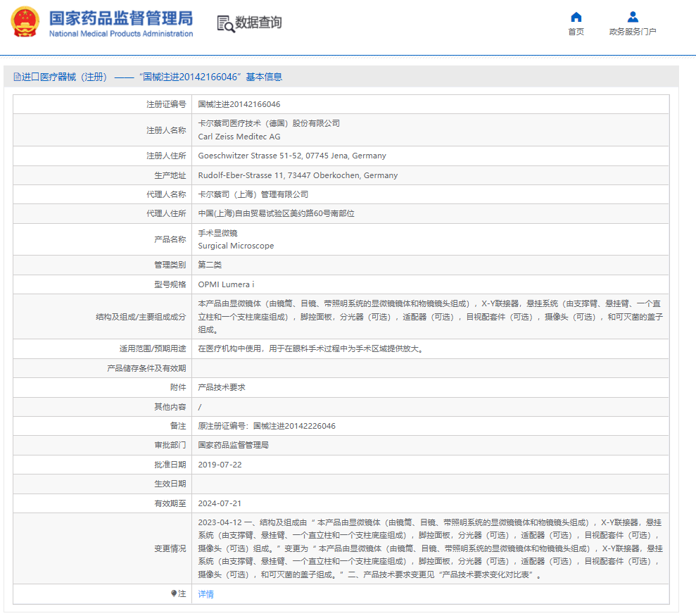
Task: Click National Medical Products Administration subtitle
Action: [x=121, y=34]
